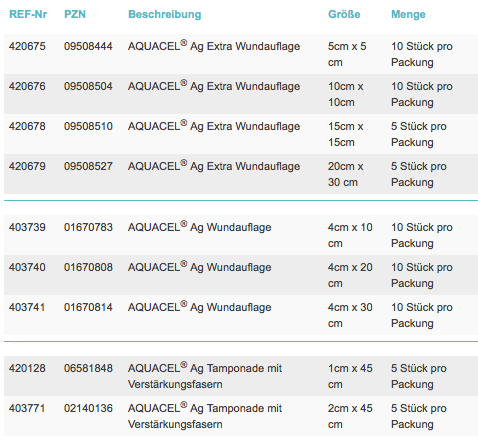This screenshot has width=478, height=448.
Task: Select REF number 403740
Action: click(x=27, y=267)
